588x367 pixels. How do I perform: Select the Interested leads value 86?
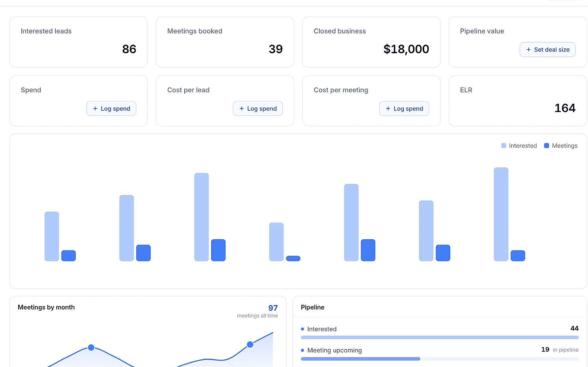tap(129, 49)
